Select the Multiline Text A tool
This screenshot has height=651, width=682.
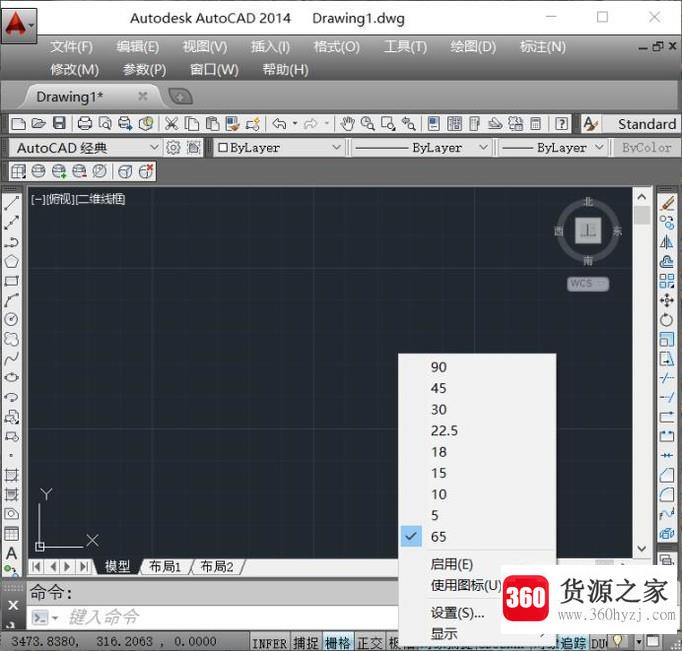pyautogui.click(x=12, y=553)
